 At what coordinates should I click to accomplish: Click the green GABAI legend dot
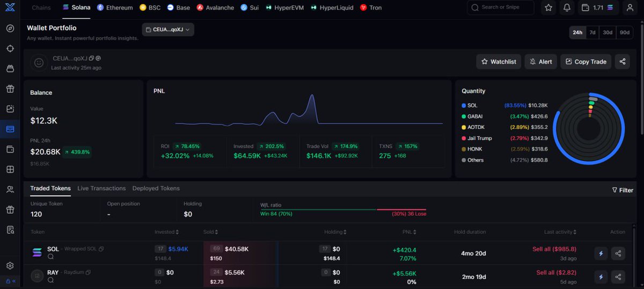pos(464,117)
